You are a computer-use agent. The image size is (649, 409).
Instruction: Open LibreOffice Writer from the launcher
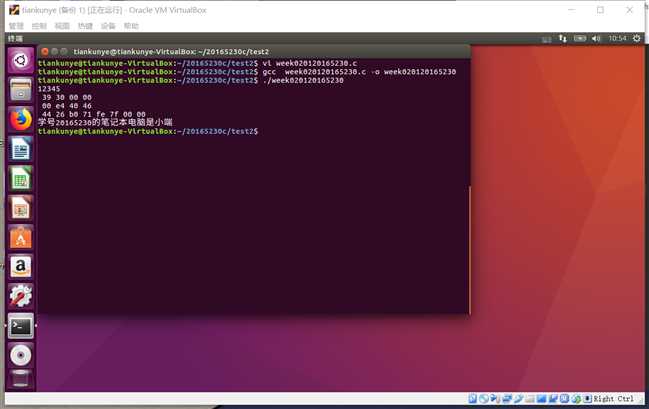pos(20,149)
